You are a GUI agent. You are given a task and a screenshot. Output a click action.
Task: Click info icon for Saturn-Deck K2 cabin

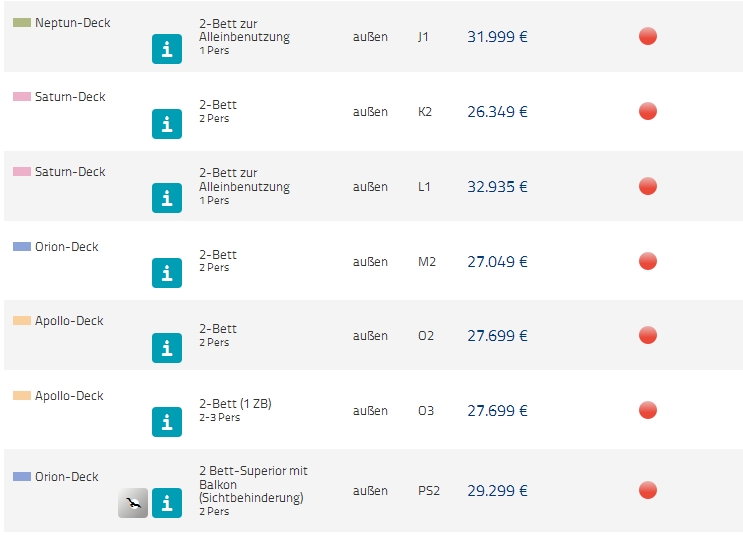pyautogui.click(x=167, y=124)
